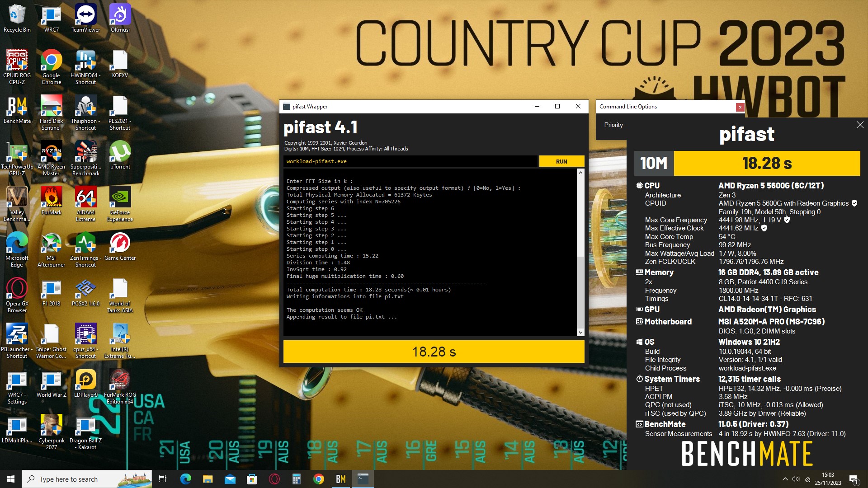This screenshot has height=488, width=868.
Task: Click the Total computation time line
Action: point(368,290)
